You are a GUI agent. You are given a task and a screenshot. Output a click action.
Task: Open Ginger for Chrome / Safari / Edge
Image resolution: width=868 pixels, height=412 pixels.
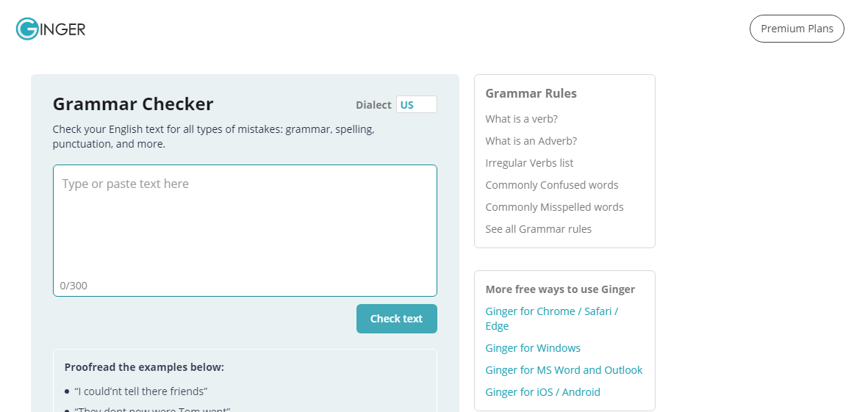point(551,311)
